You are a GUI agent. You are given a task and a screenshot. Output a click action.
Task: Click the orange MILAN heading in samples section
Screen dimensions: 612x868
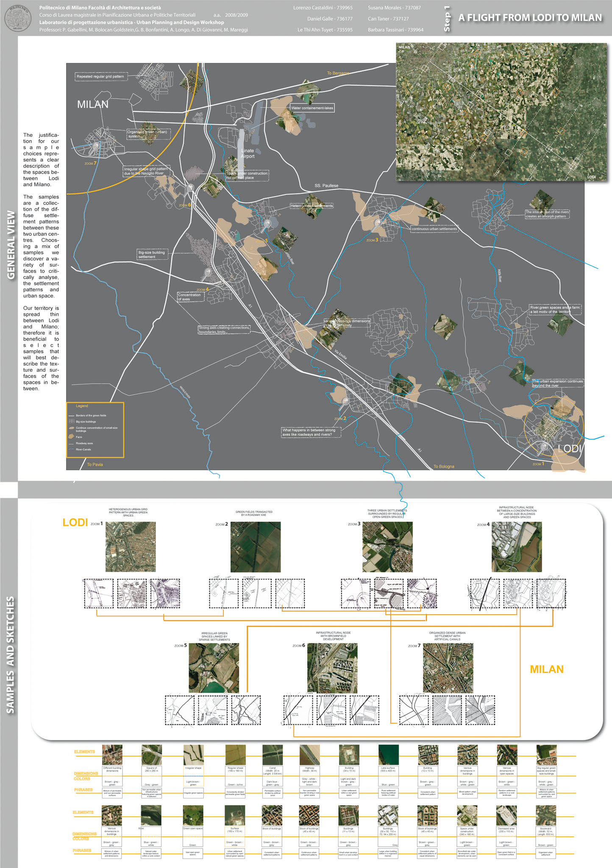[547, 669]
